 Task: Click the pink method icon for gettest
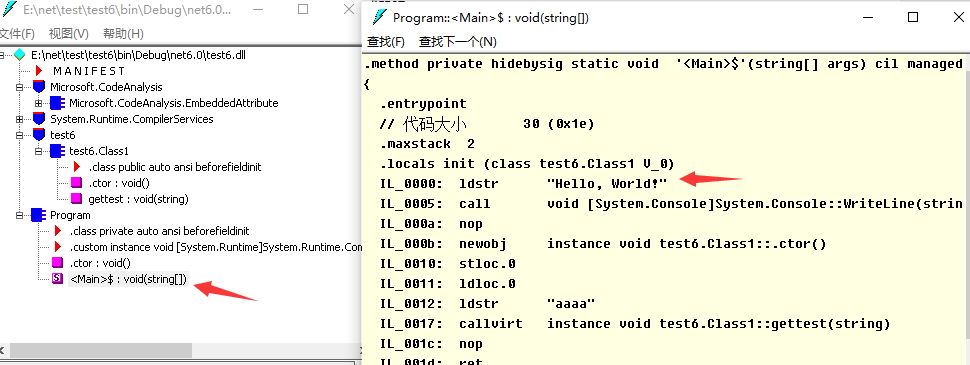[76, 199]
